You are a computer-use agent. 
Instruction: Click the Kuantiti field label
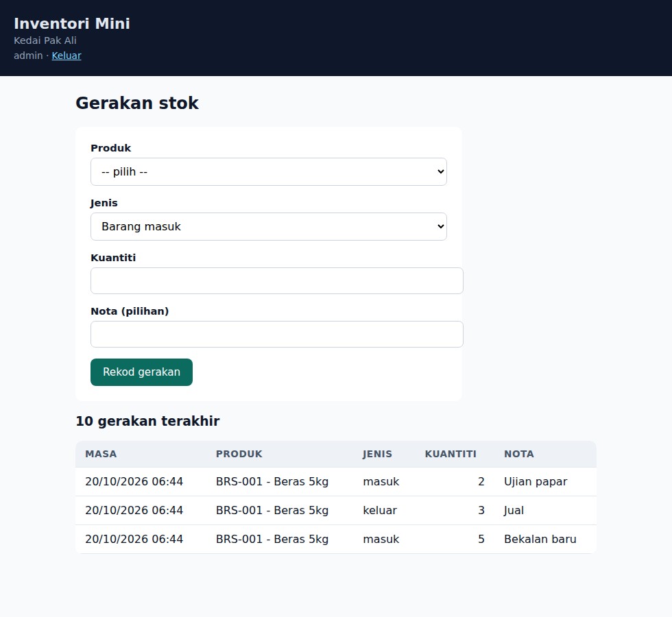coord(113,258)
